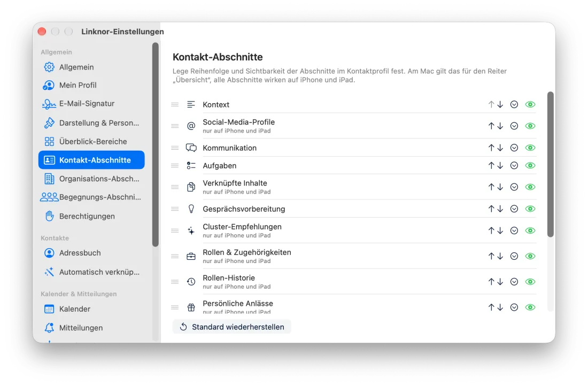Go to Überblick-Bereiche settings
The image size is (588, 386).
91,142
